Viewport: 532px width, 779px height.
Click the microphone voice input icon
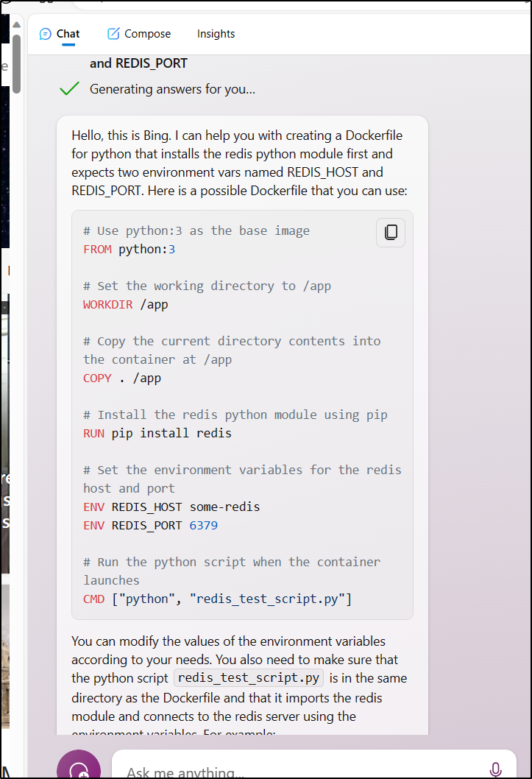tap(495, 769)
